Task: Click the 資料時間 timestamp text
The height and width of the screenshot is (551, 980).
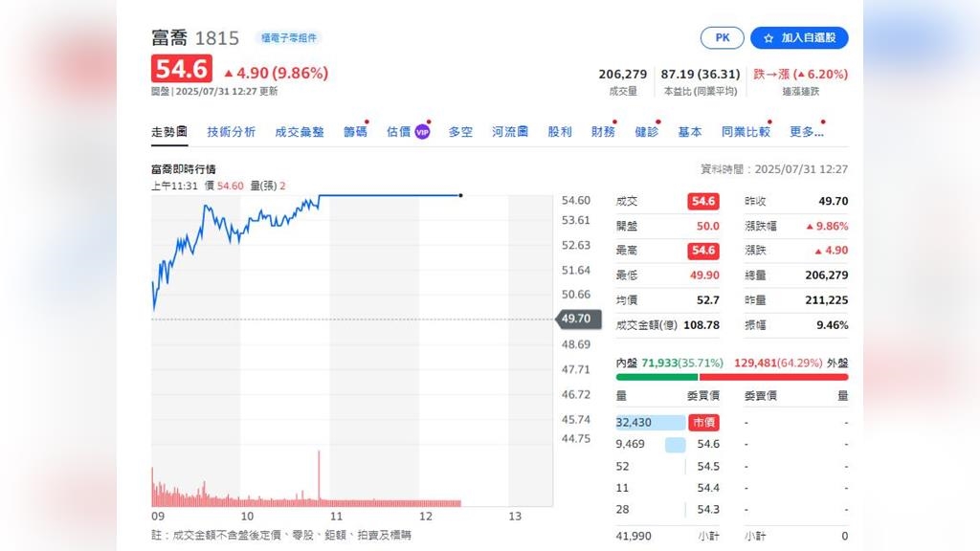Action: pos(773,169)
